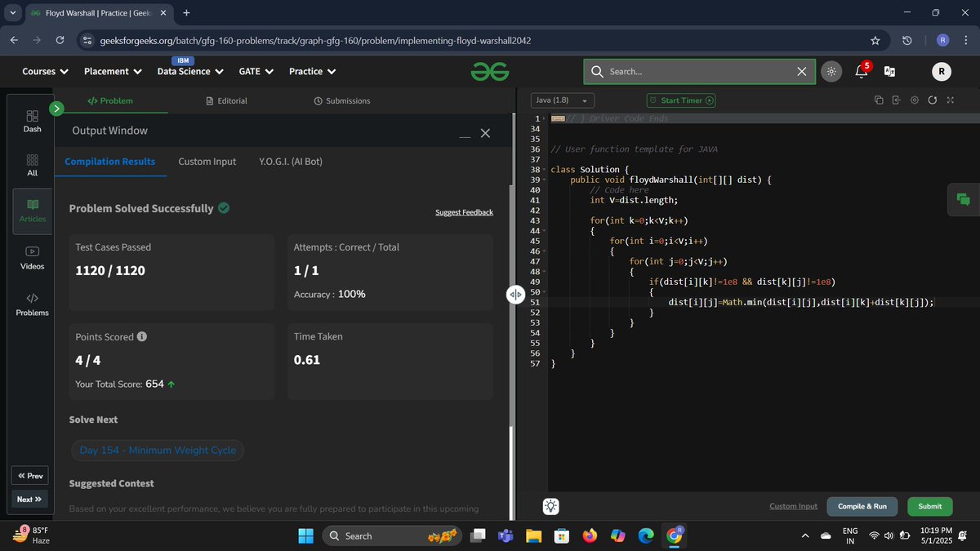Click into the GeeksforGeeks search field
980x551 pixels.
698,71
